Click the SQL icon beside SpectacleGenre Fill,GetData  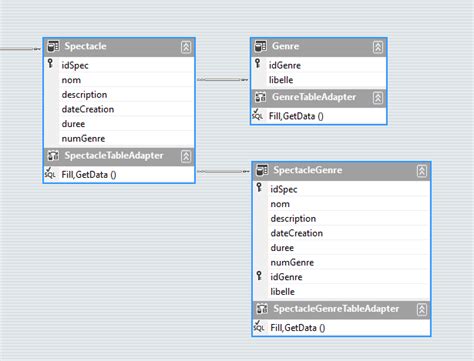[259, 326]
